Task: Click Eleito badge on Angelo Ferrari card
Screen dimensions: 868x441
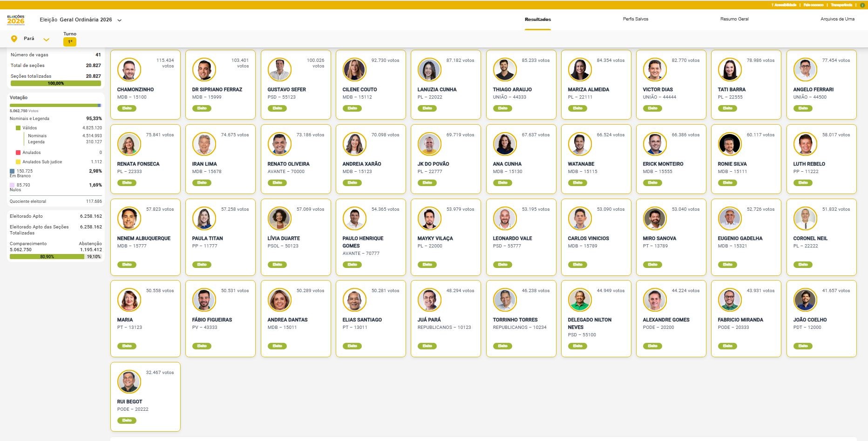Action: click(803, 108)
